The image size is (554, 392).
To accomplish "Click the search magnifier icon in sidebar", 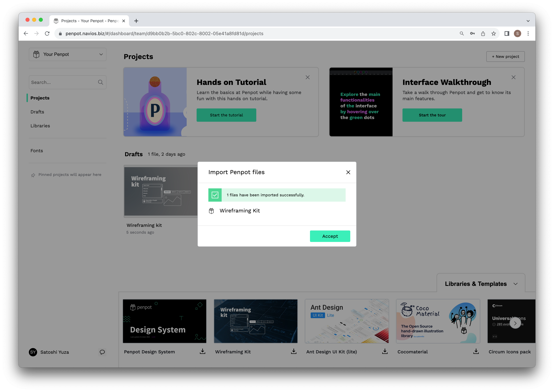I will [101, 82].
